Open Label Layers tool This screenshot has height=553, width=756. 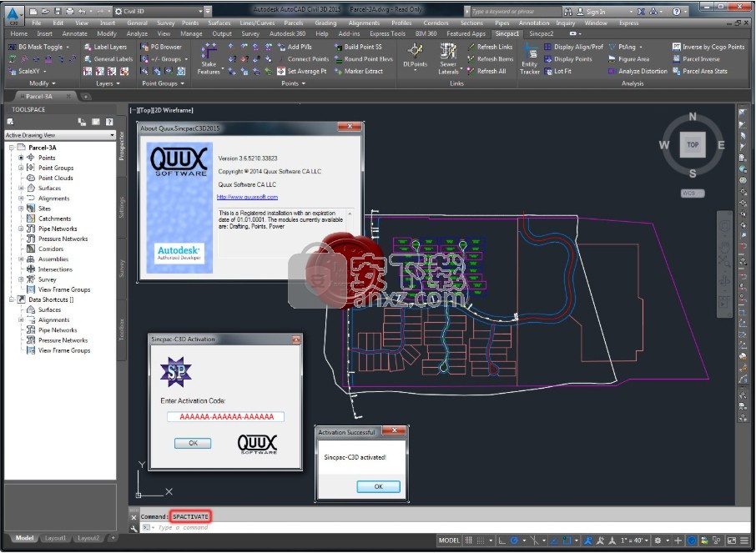coord(106,47)
